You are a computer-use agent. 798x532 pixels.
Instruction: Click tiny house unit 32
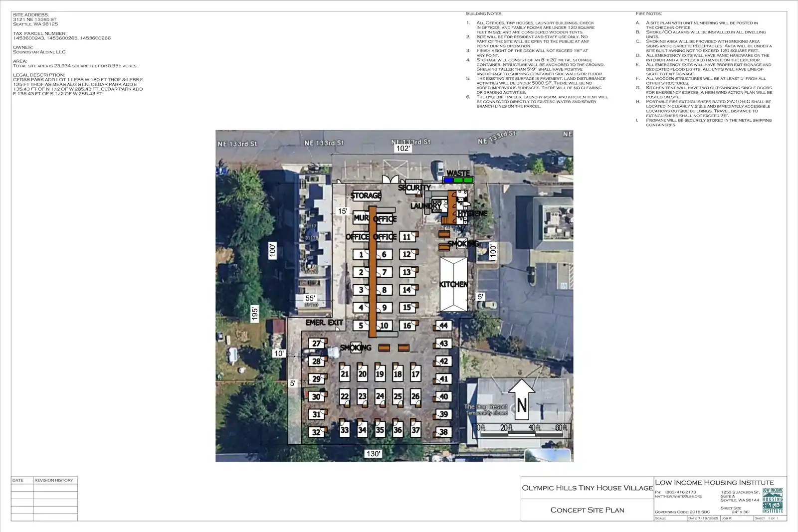(316, 432)
